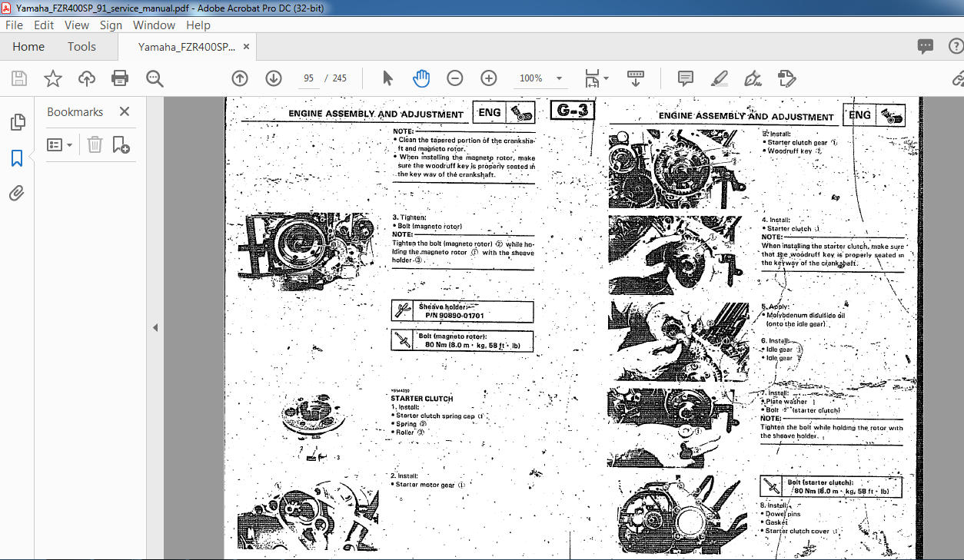
Task: Click the '245' total page count
Action: (339, 78)
